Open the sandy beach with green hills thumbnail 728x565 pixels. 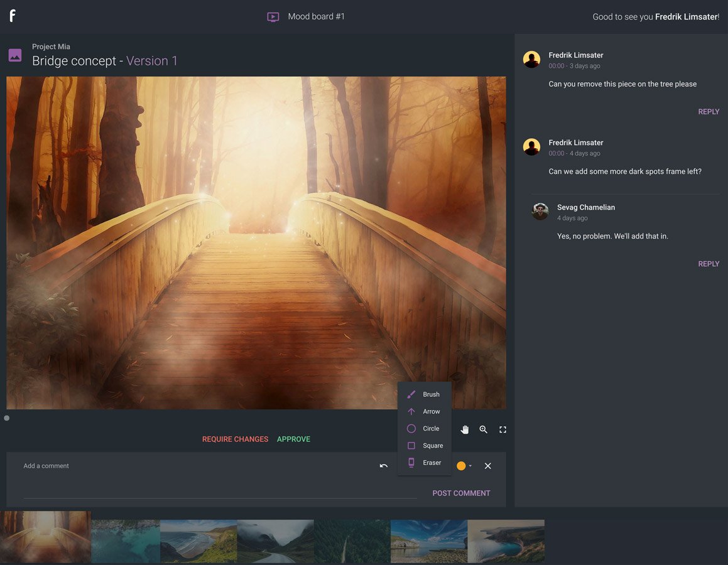[x=198, y=541]
